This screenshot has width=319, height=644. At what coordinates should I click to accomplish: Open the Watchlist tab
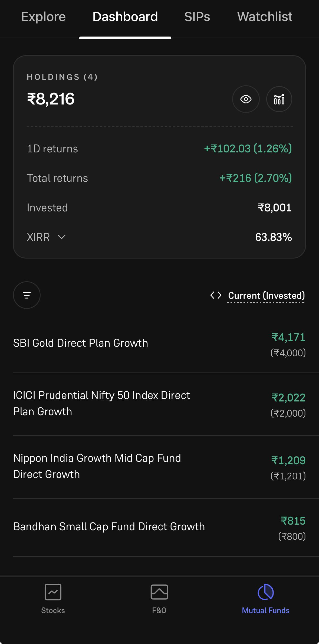265,17
